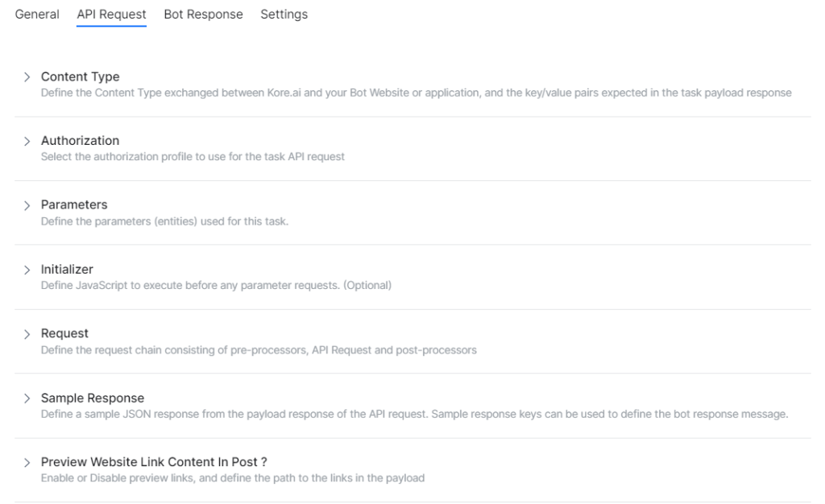
Task: Open the Content Type heading
Action: [80, 76]
